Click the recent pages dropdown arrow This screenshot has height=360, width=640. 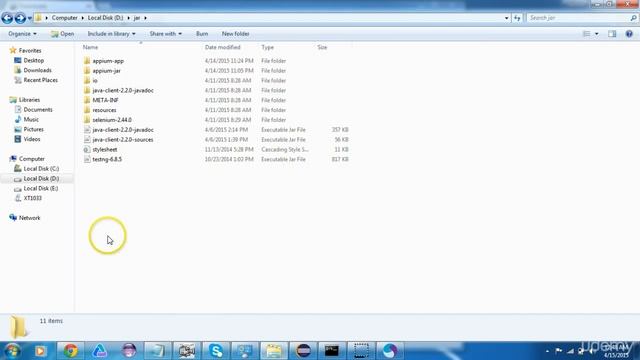click(x=30, y=18)
